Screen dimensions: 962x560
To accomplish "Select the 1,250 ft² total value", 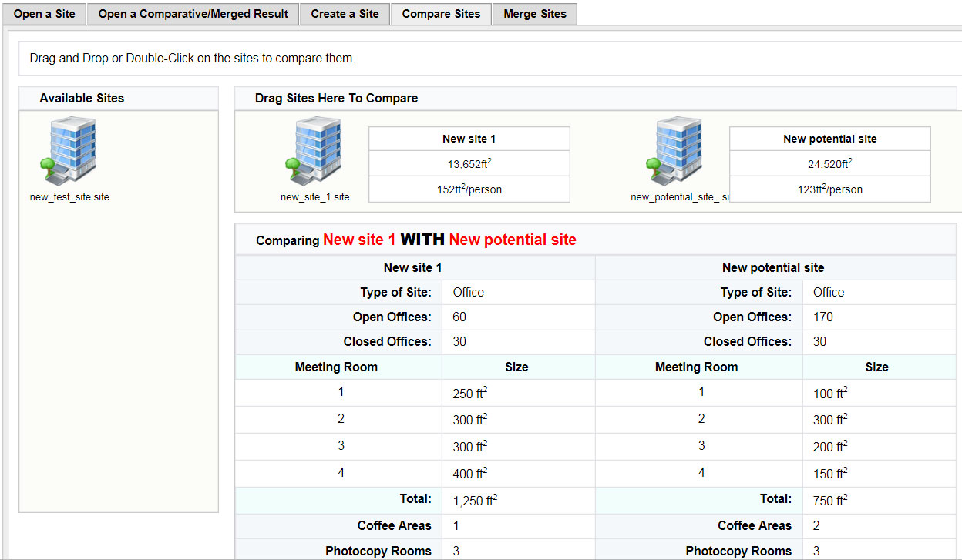I will [x=475, y=501].
